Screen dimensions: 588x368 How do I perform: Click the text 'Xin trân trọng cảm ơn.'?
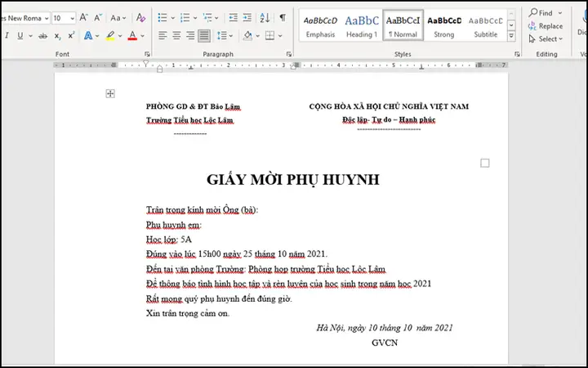click(188, 313)
